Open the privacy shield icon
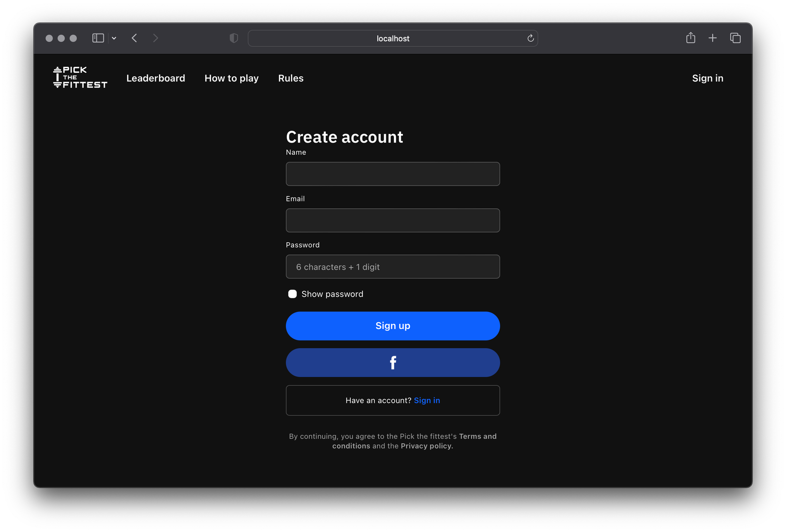 (234, 38)
